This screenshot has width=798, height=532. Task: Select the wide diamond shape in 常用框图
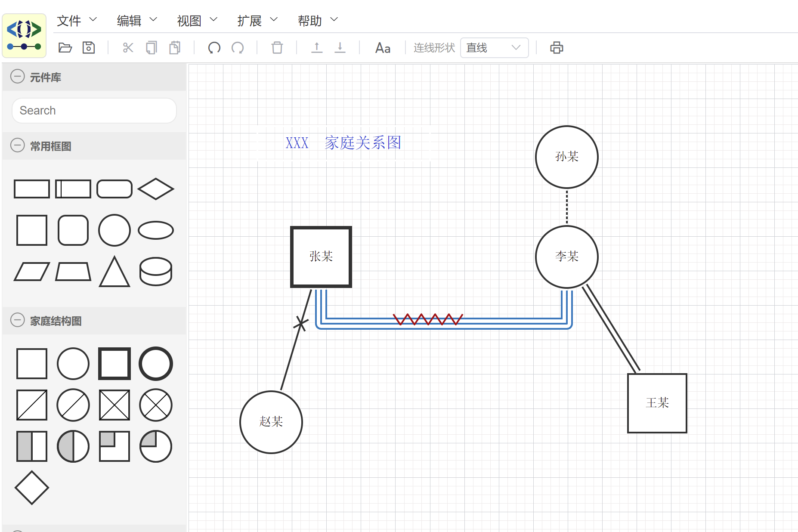[156, 189]
